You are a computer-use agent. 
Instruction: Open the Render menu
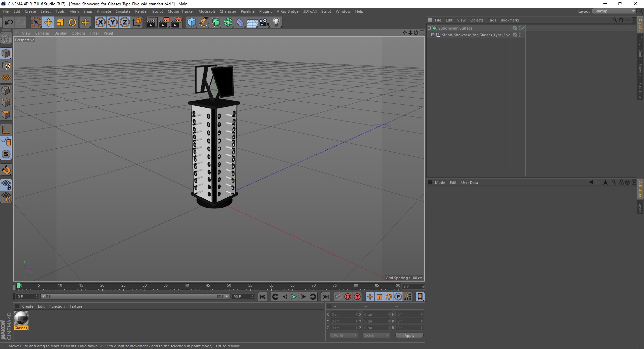click(x=141, y=11)
